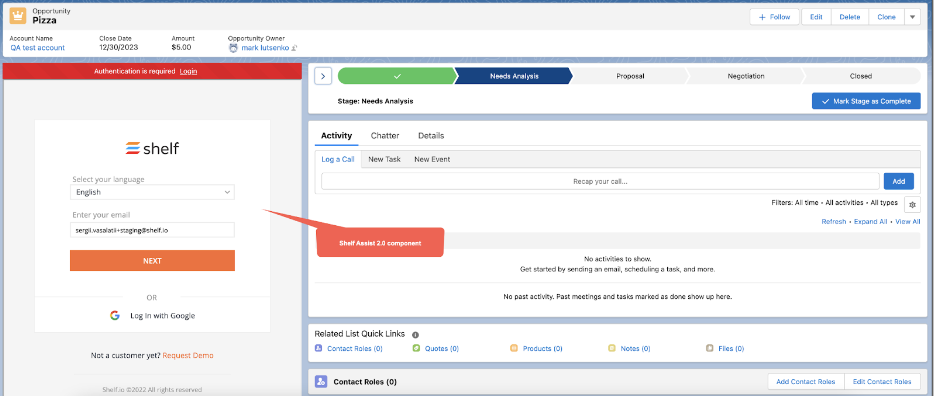Select the Proposal stage in path

click(630, 76)
